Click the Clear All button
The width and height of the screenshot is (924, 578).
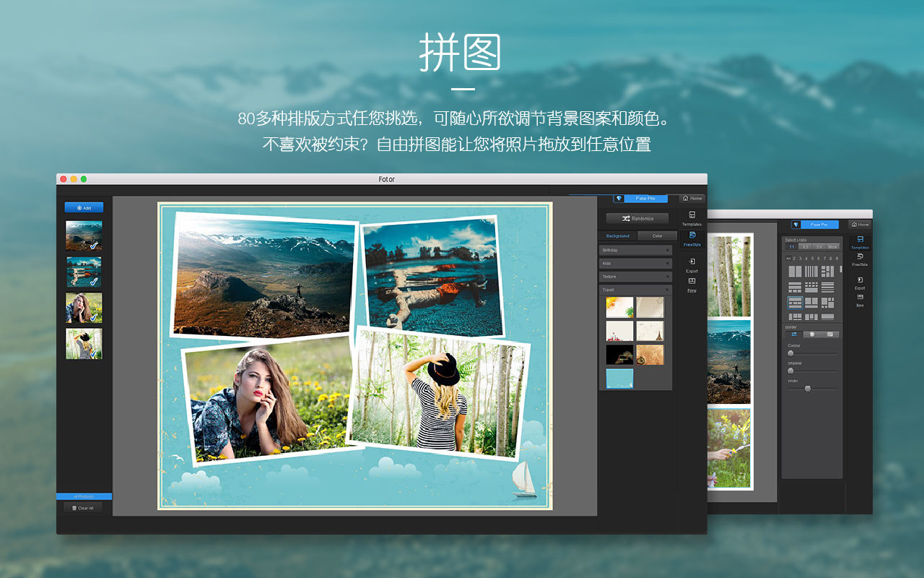click(x=83, y=508)
